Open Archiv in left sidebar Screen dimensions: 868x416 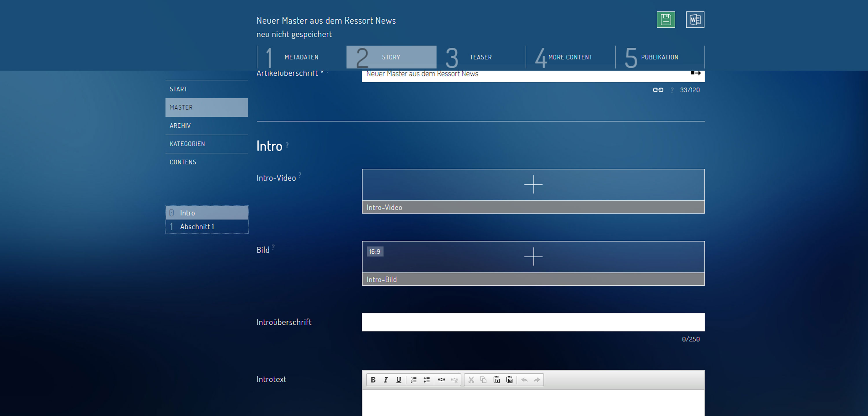(180, 126)
